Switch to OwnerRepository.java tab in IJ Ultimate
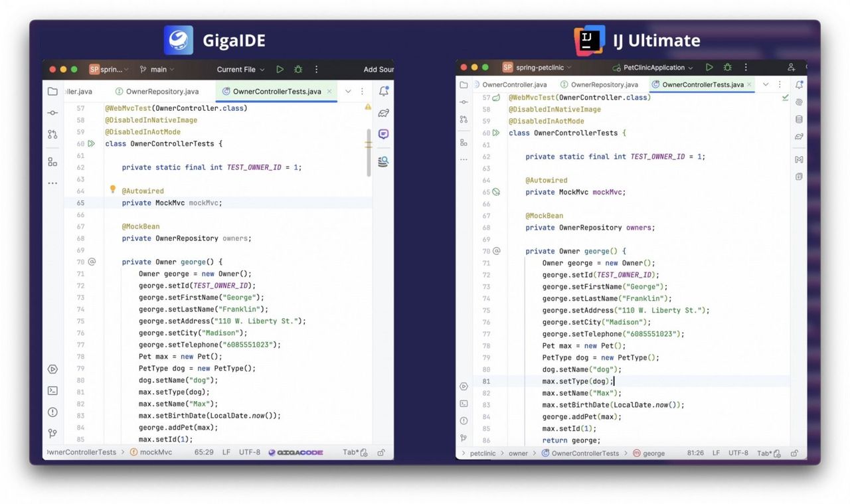The image size is (850, 504). 600,84
